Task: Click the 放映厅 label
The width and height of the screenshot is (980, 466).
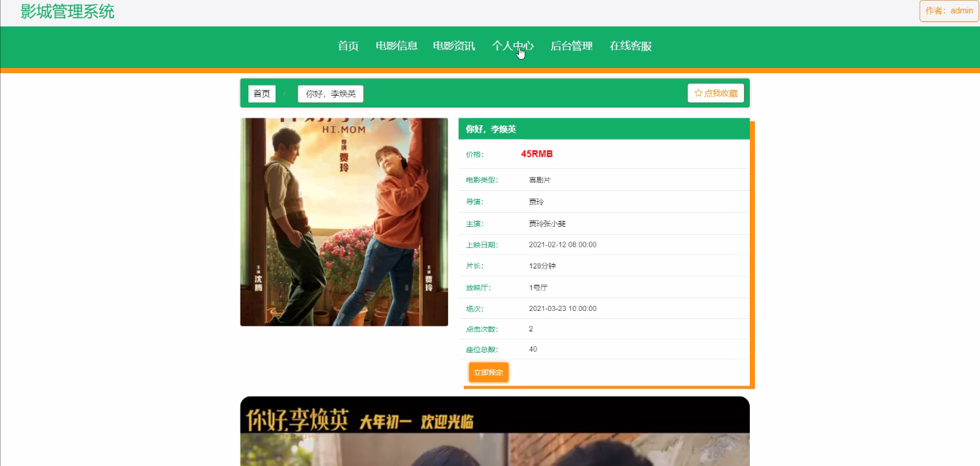Action: (478, 288)
